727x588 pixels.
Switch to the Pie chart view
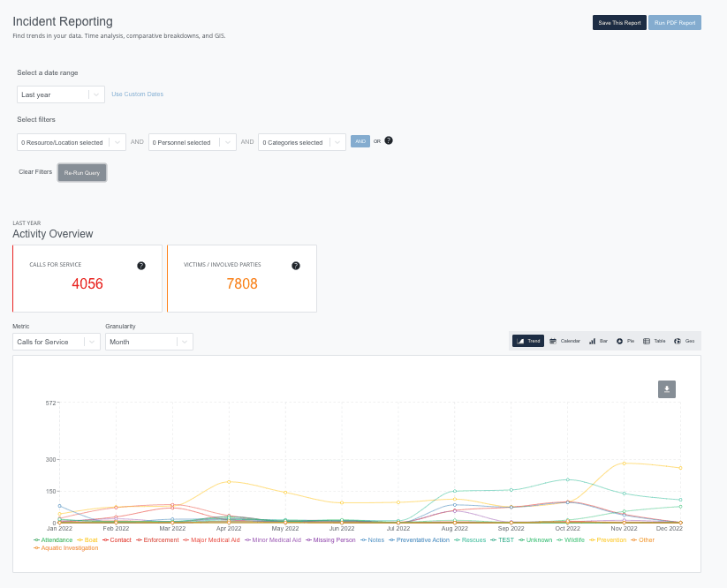pyautogui.click(x=625, y=341)
